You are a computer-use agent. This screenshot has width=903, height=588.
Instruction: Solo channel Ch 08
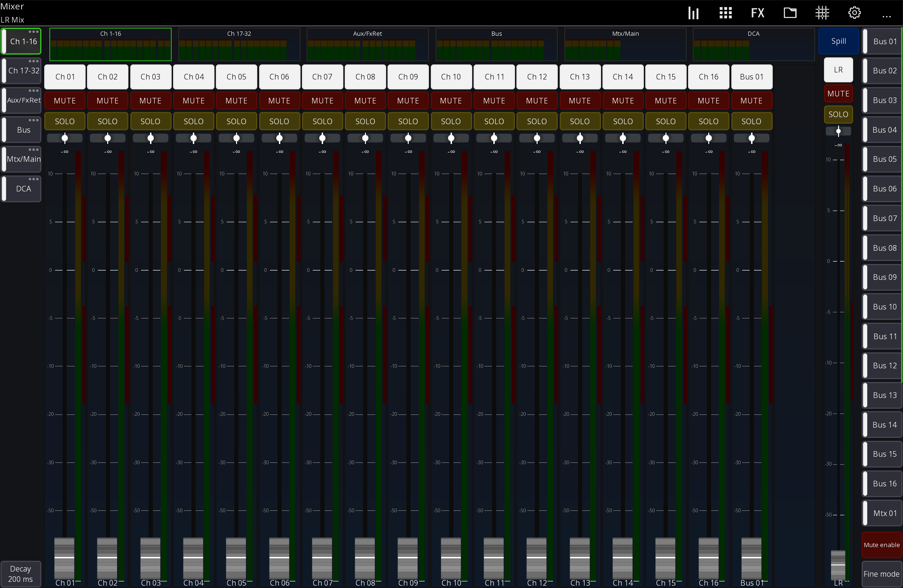coord(365,121)
